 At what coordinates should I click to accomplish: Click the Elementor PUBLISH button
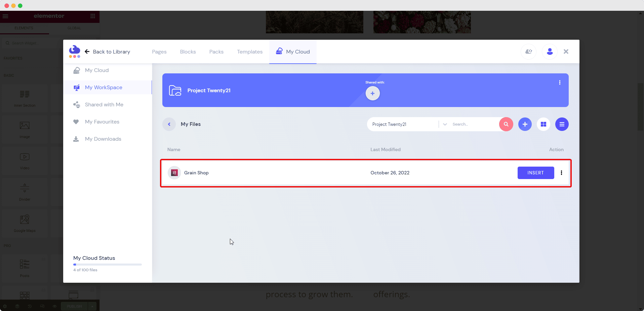[74, 306]
